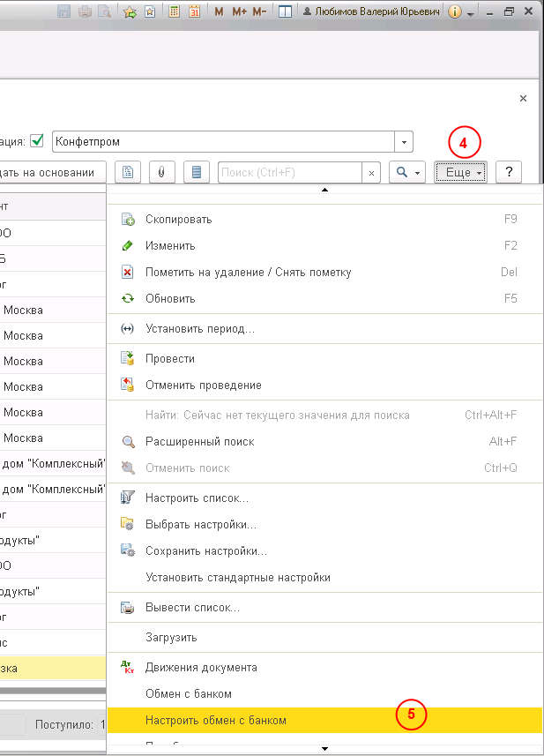Select Установить период menu entry
544x756 pixels.
click(199, 329)
